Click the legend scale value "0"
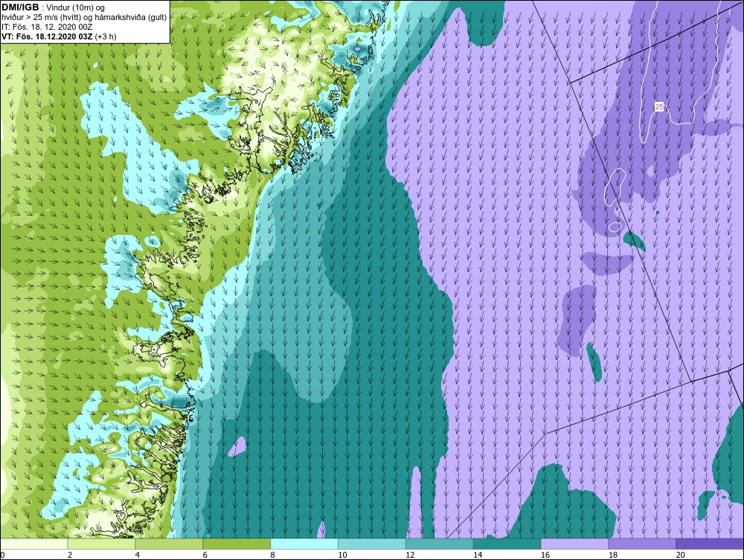 [2, 555]
